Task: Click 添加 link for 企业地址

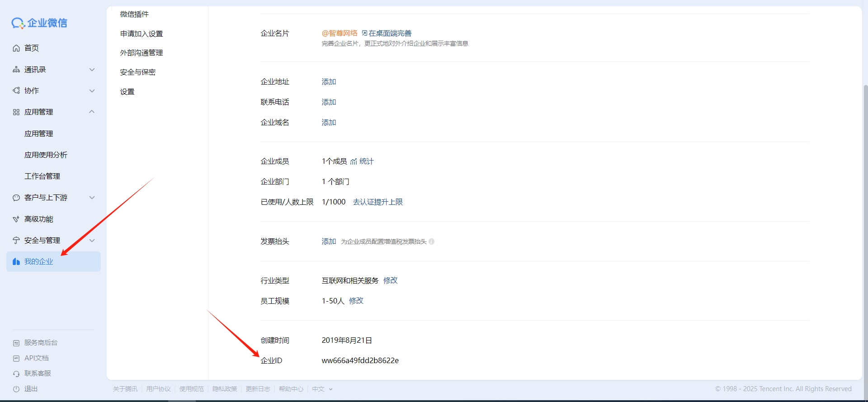Action: coord(329,82)
